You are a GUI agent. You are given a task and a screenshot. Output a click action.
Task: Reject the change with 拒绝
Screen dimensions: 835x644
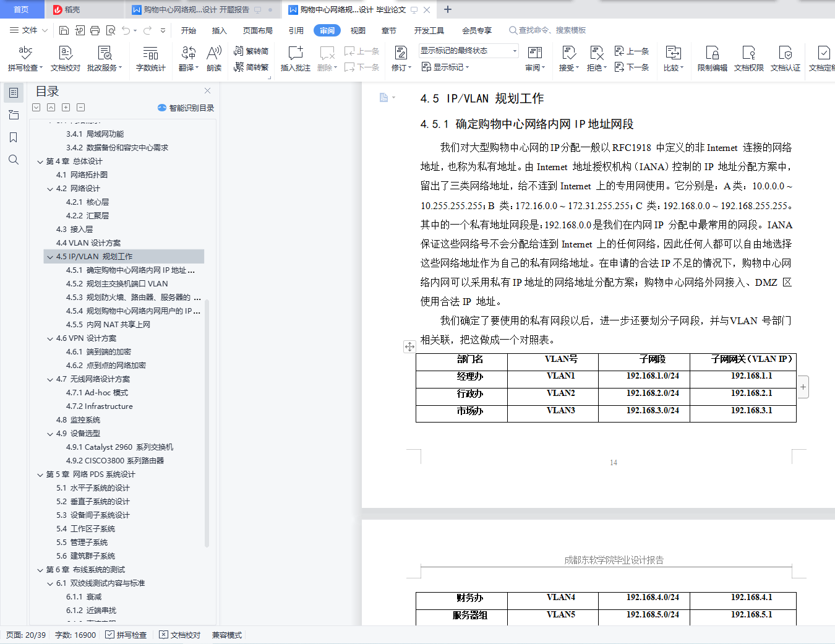pos(596,59)
